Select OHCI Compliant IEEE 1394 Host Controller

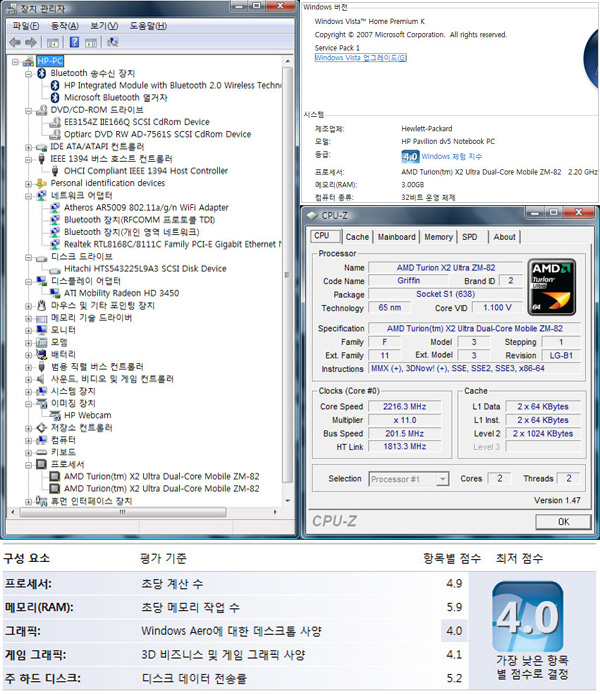click(146, 171)
